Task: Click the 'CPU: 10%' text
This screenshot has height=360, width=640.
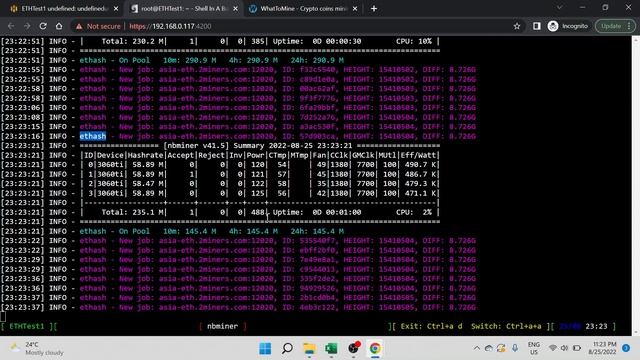Action: click(x=413, y=41)
